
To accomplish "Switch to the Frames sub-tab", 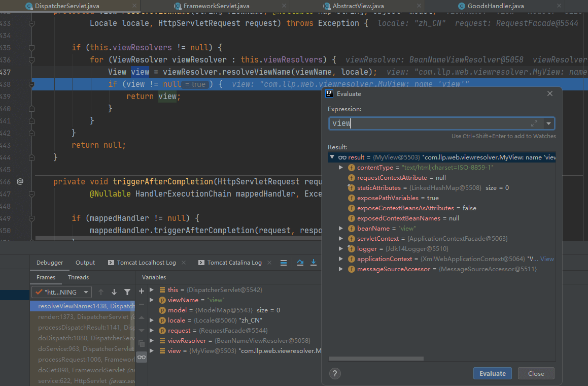I will click(46, 277).
